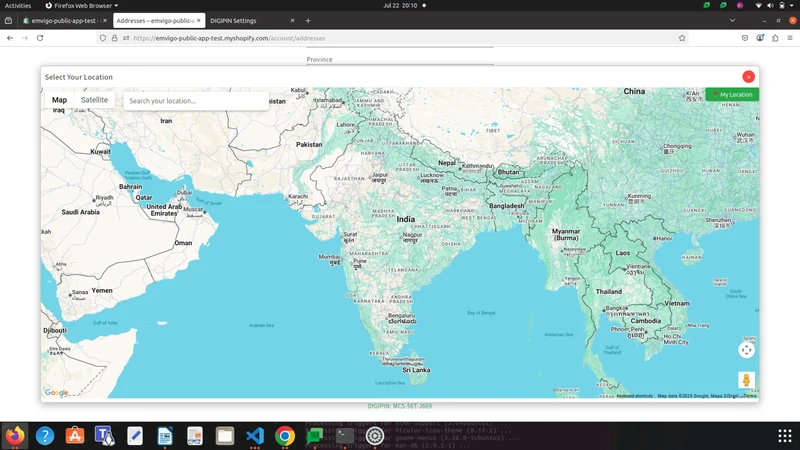Open Keyboard shortcuts link on map
The image size is (800, 450).
click(634, 396)
